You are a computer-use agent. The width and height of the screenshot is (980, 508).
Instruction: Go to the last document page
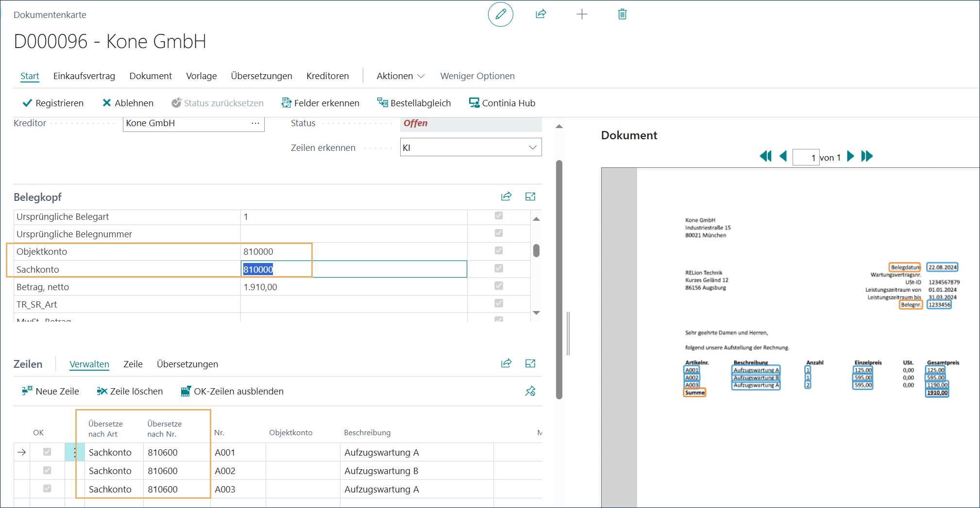(x=867, y=156)
